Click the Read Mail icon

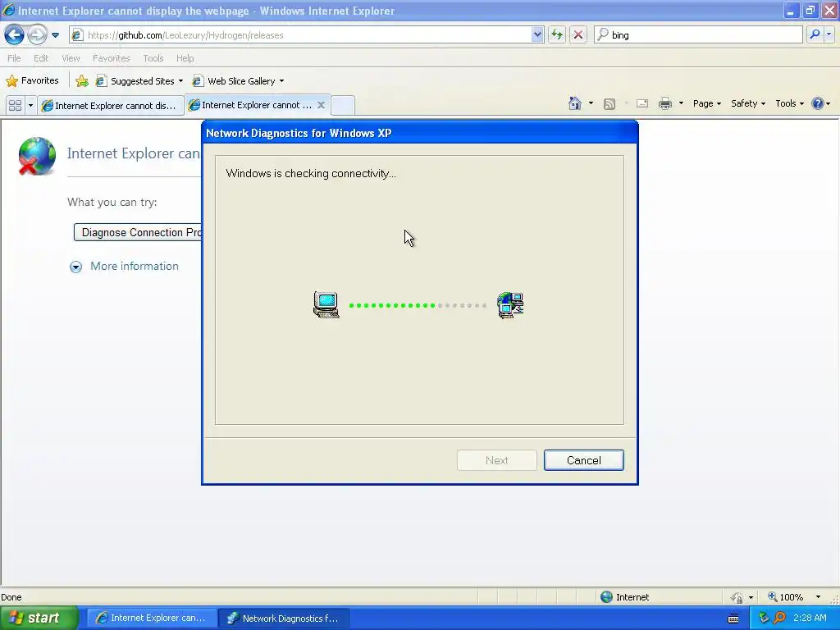(x=642, y=103)
